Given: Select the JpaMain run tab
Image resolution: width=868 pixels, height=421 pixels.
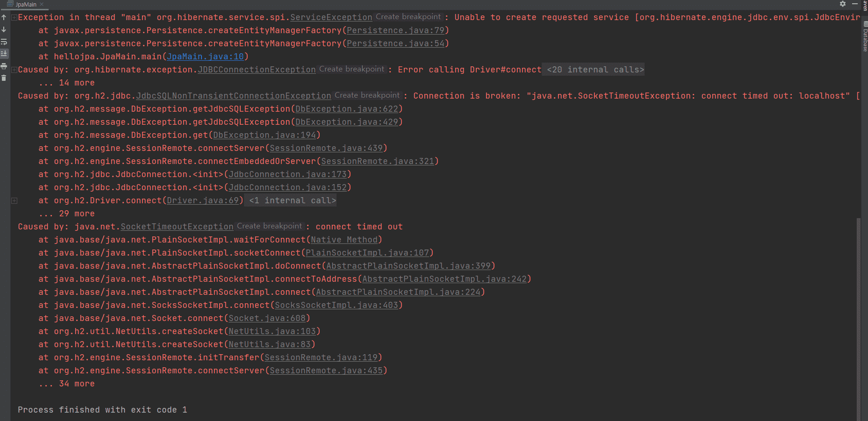Looking at the screenshot, I should pyautogui.click(x=26, y=4).
